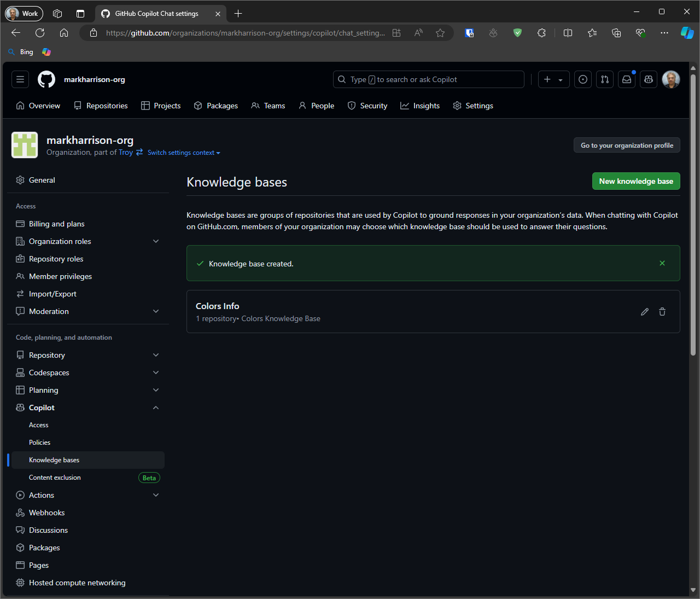Switch to the Insights tab
The width and height of the screenshot is (700, 599).
pos(420,106)
